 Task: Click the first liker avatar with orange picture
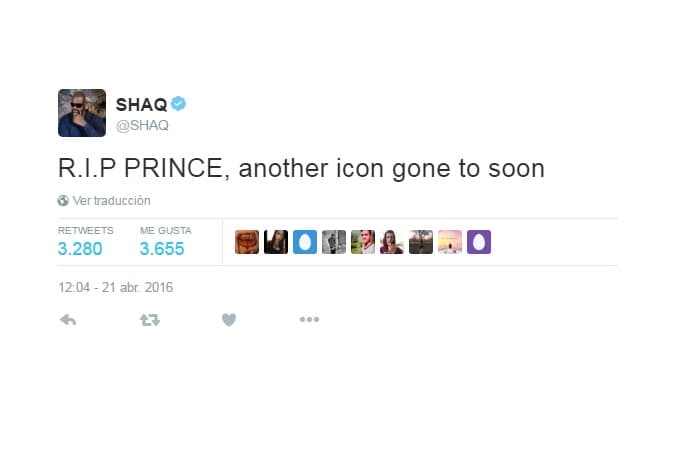click(x=247, y=242)
